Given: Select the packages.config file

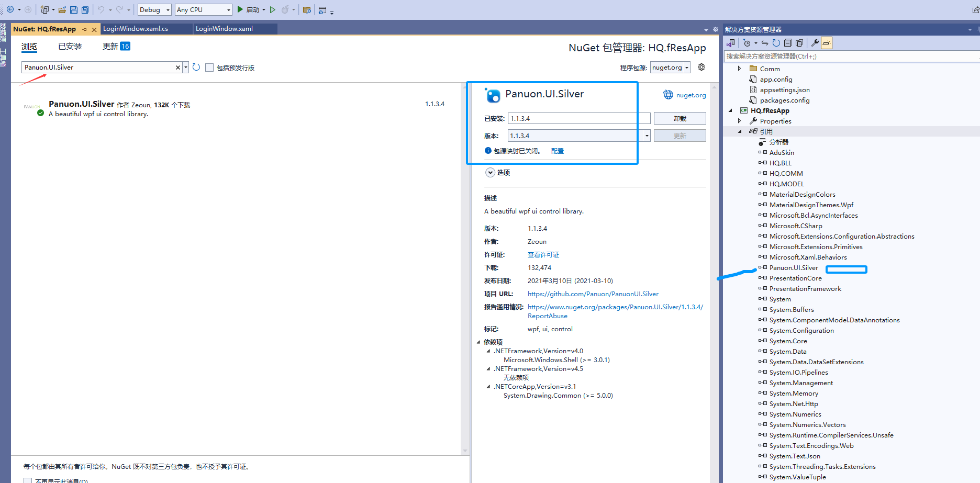Looking at the screenshot, I should click(785, 100).
